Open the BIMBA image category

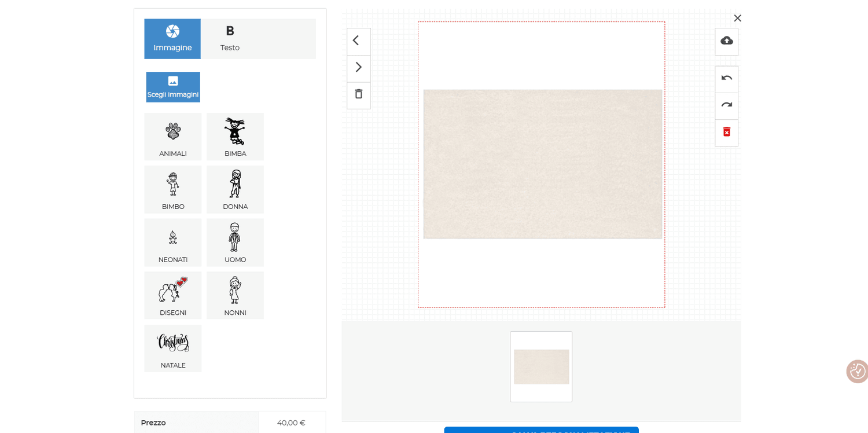[235, 137]
